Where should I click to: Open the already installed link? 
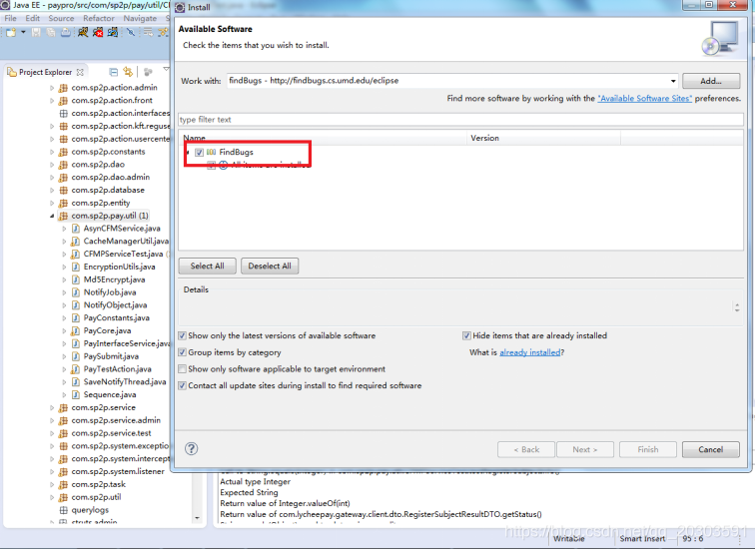click(x=530, y=352)
